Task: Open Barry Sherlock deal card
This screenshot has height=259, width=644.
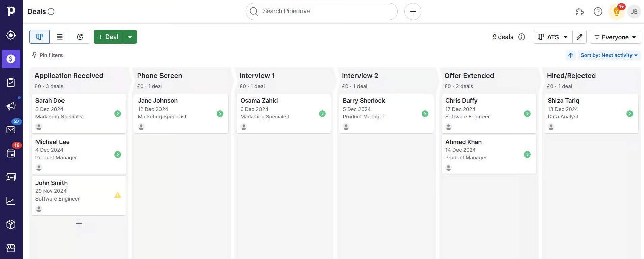Action: pyautogui.click(x=386, y=113)
